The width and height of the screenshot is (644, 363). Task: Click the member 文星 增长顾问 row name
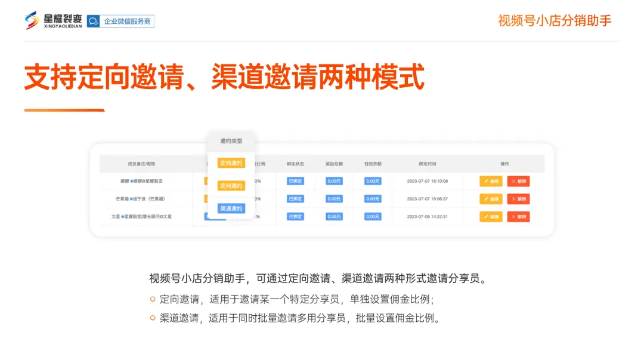tap(141, 216)
